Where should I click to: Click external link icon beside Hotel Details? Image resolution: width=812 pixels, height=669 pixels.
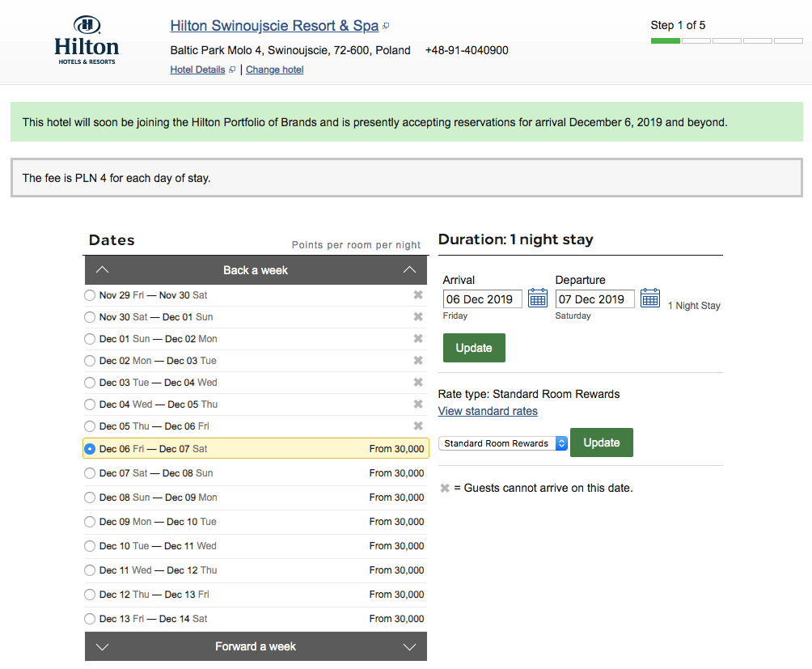(x=232, y=70)
